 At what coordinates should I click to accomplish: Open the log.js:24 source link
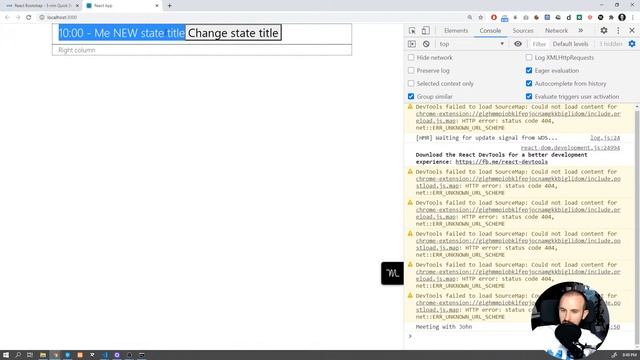(x=605, y=138)
